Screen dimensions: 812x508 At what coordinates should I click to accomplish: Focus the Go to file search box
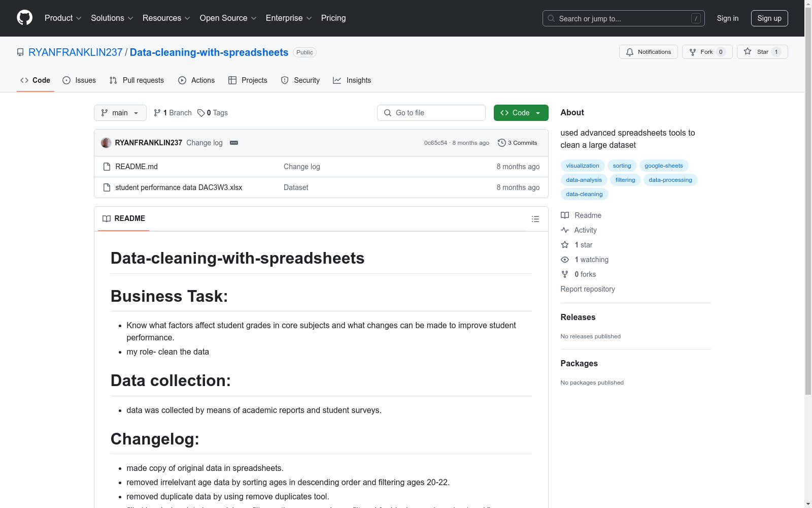431,113
